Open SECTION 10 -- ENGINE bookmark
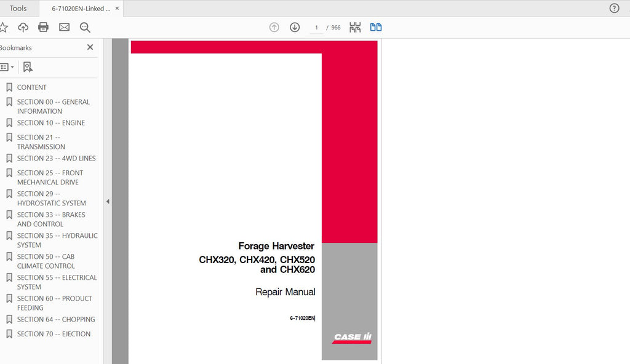The width and height of the screenshot is (630, 364). [x=51, y=123]
